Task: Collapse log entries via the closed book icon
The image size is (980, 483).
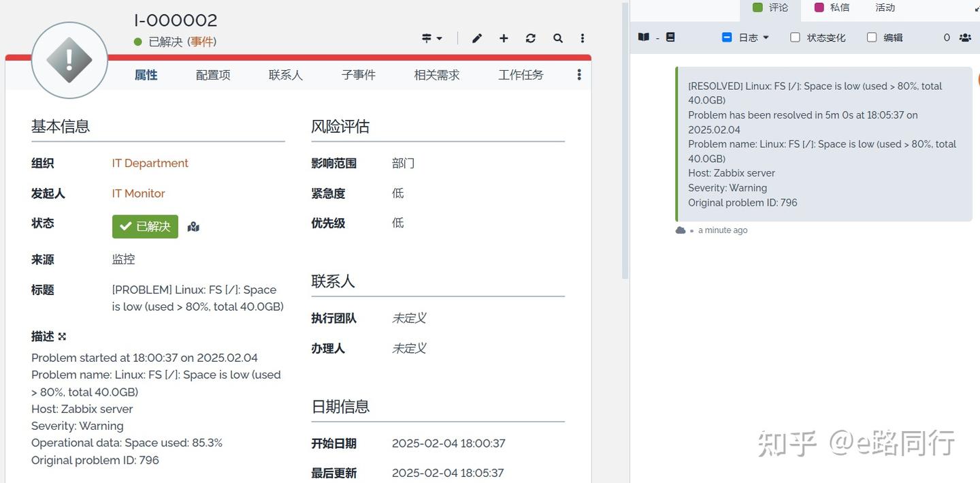Action: [670, 37]
